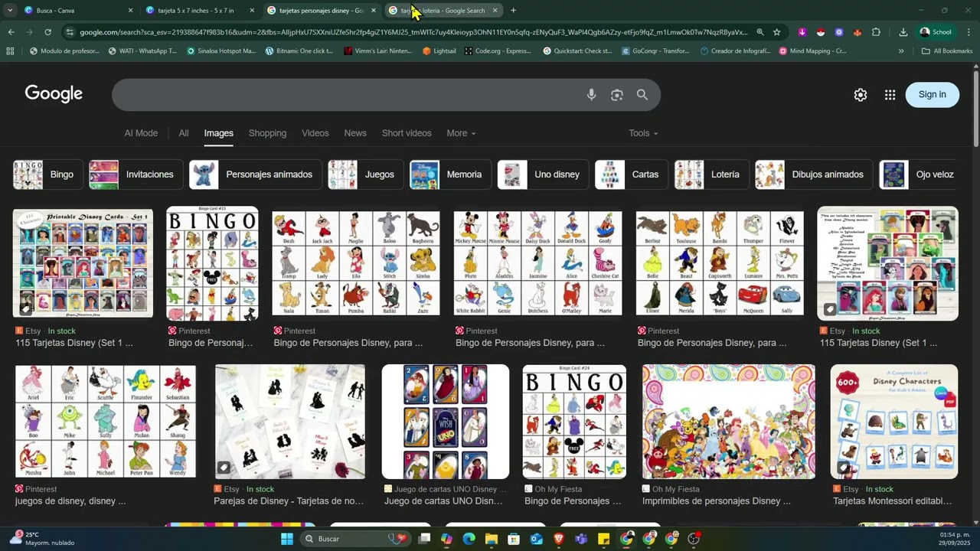The image size is (980, 551).
Task: Launch Brave browser from taskbar
Action: pyautogui.click(x=558, y=539)
